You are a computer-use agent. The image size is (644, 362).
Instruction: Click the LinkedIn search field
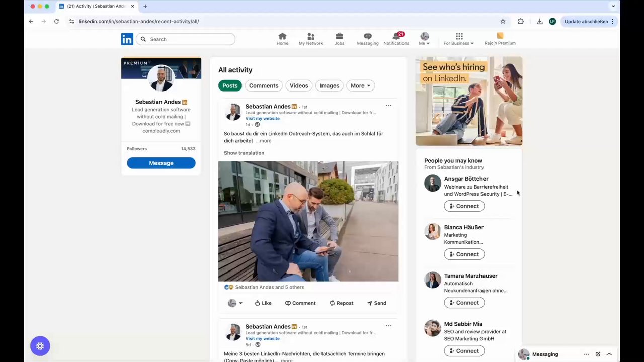pyautogui.click(x=186, y=39)
